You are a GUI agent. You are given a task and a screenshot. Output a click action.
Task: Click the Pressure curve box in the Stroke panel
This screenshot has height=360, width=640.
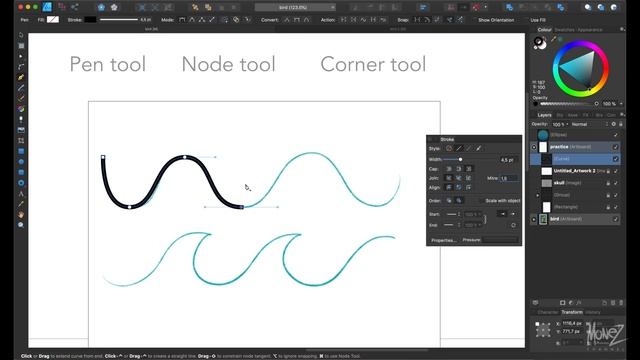[500, 240]
